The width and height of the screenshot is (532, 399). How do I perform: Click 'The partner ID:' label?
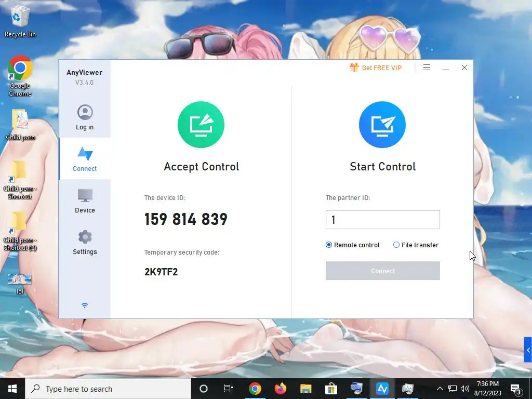click(x=348, y=198)
